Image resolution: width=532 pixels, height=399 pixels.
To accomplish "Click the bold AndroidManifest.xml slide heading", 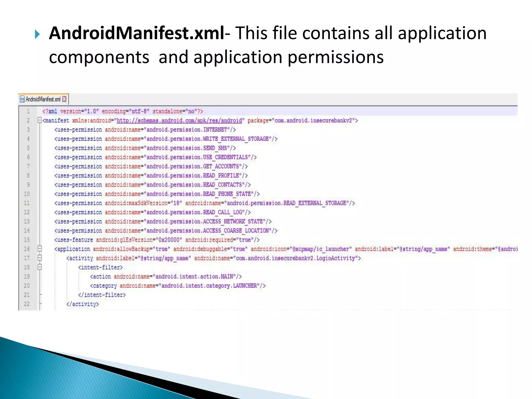I will (x=137, y=33).
